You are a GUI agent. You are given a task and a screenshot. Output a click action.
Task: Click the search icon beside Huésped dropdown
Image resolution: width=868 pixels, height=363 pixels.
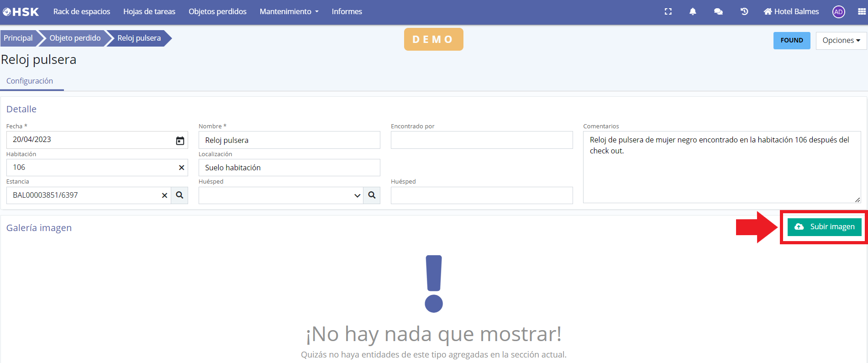(372, 195)
